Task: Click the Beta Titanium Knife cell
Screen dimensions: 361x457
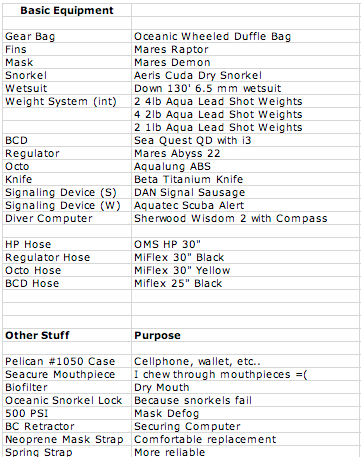Action: click(x=246, y=179)
